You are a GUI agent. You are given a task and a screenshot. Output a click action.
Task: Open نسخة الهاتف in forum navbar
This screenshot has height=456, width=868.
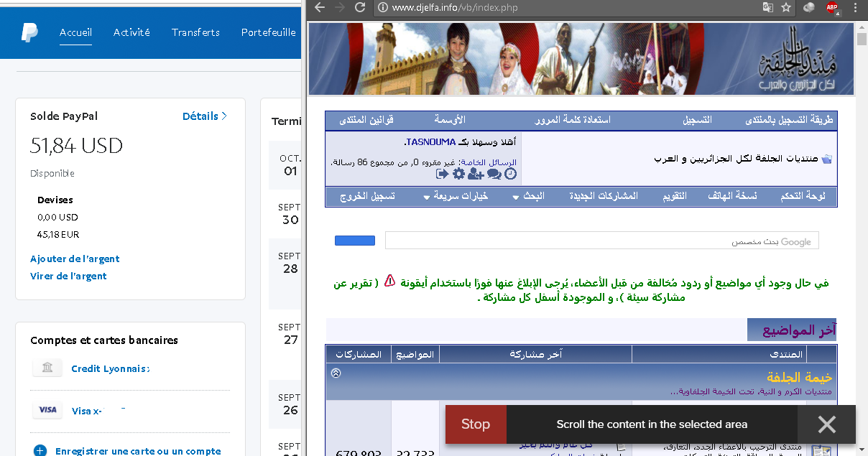pos(732,197)
